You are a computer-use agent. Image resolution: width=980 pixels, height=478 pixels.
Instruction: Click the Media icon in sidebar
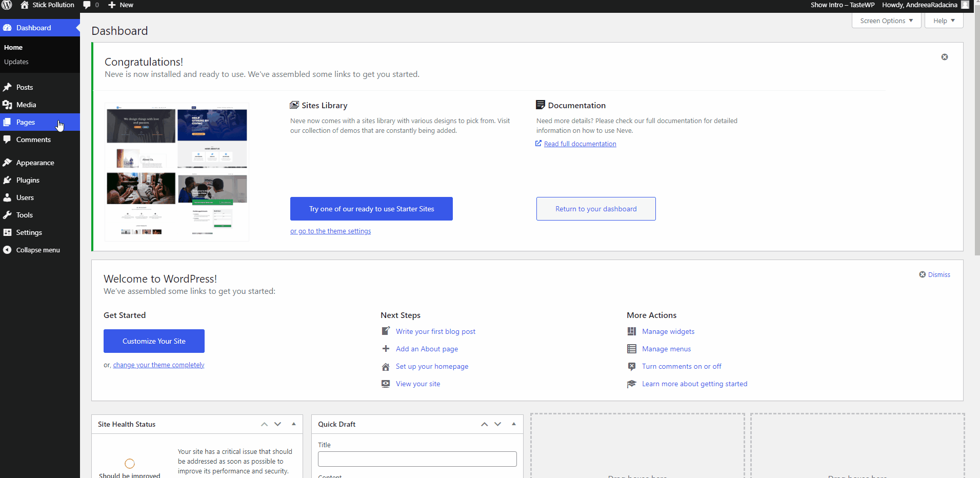[x=7, y=105]
